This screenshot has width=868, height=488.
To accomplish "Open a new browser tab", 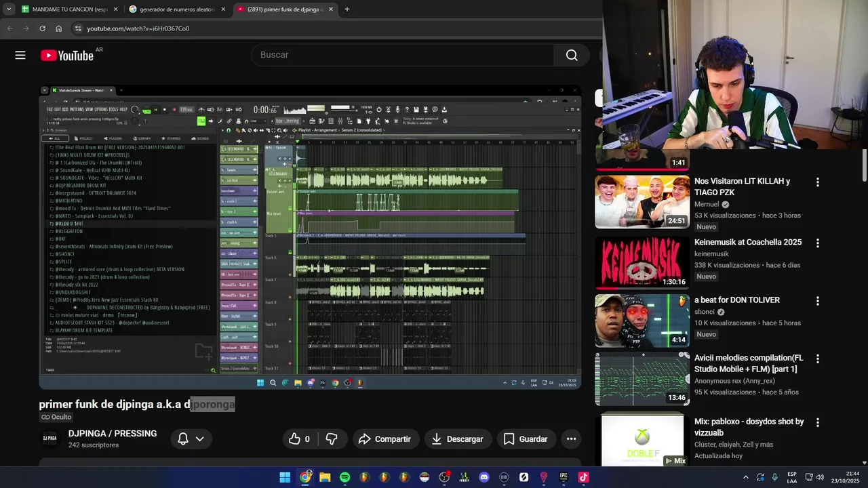I will (347, 9).
